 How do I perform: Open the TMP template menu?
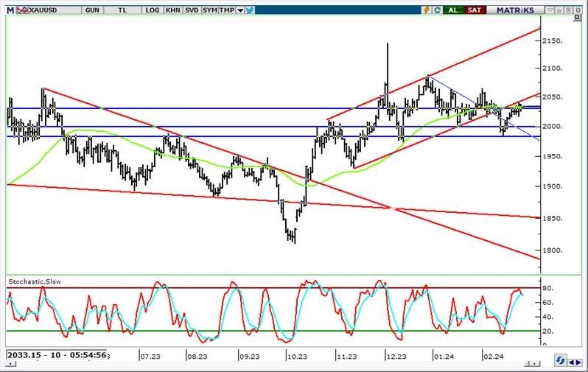tap(226, 10)
